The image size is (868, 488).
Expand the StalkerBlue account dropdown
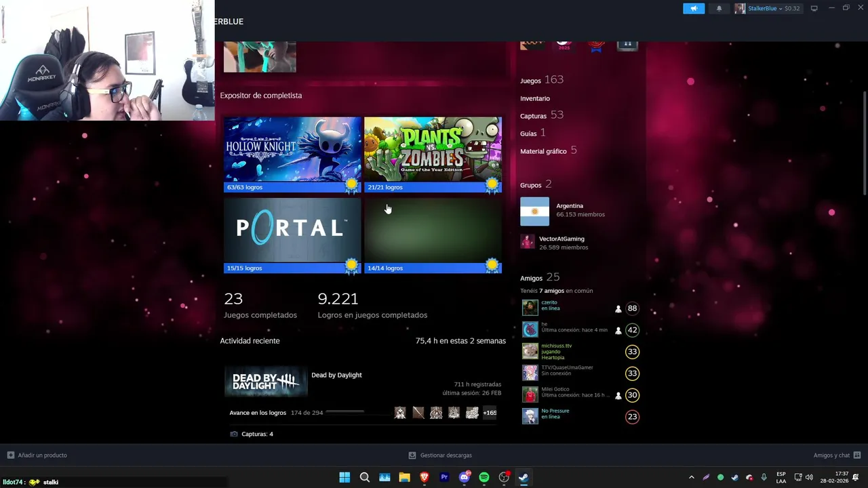point(767,8)
